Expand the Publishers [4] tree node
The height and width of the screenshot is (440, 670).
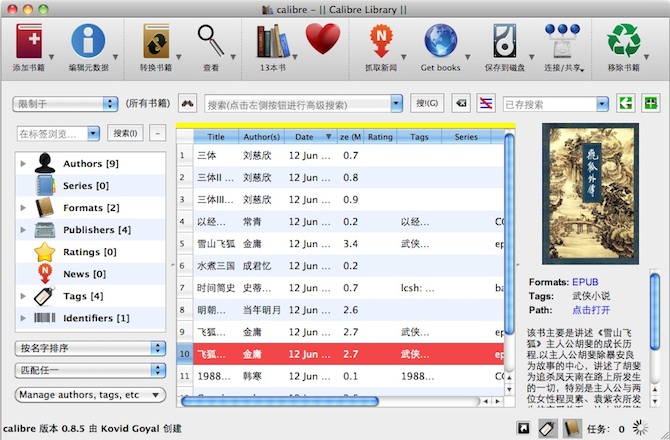(x=23, y=230)
